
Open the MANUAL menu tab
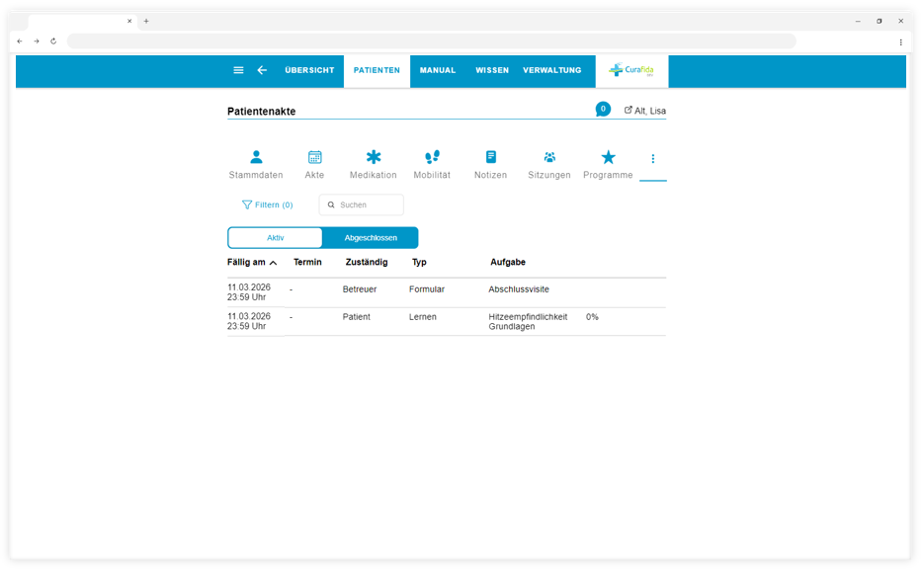(x=438, y=70)
